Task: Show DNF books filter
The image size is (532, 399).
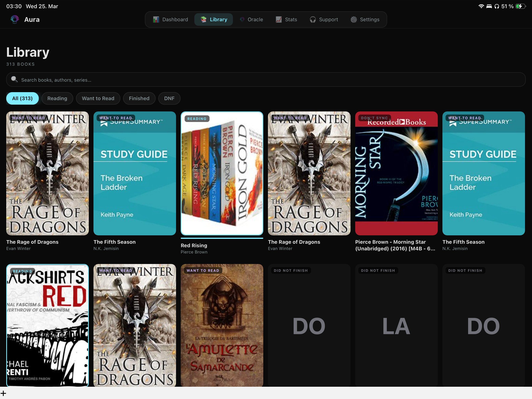Action: pyautogui.click(x=169, y=98)
